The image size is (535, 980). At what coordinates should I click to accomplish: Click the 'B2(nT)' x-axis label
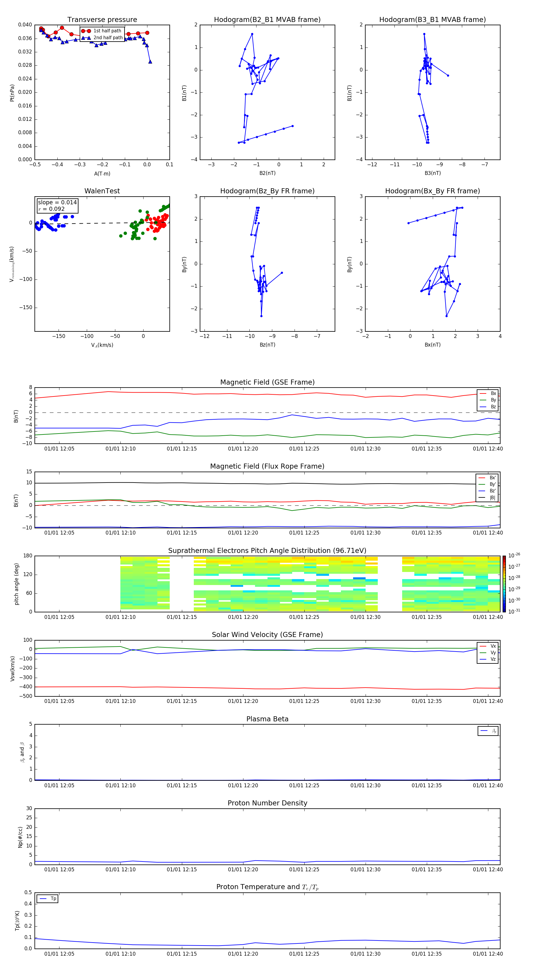(267, 173)
